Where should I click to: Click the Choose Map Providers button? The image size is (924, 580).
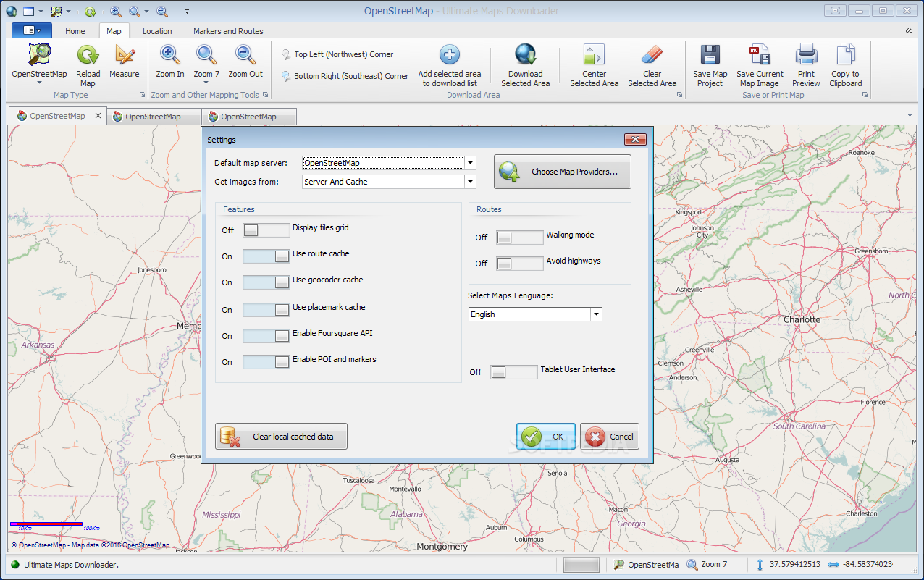click(x=563, y=172)
